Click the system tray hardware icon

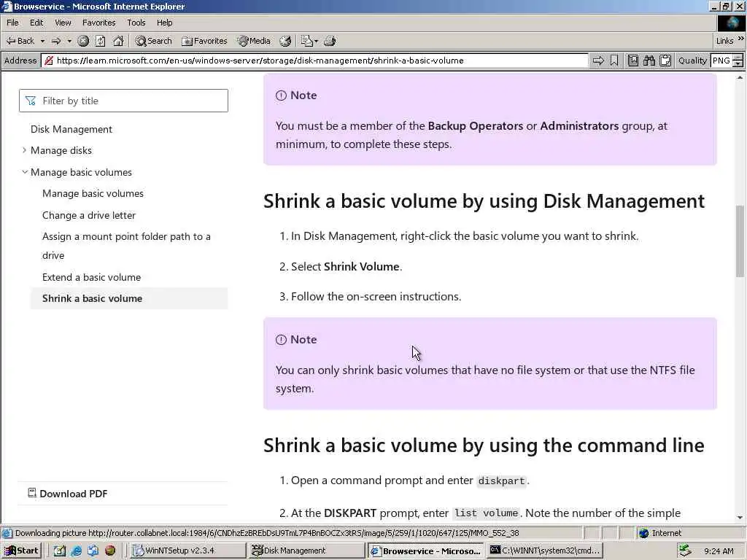point(684,551)
